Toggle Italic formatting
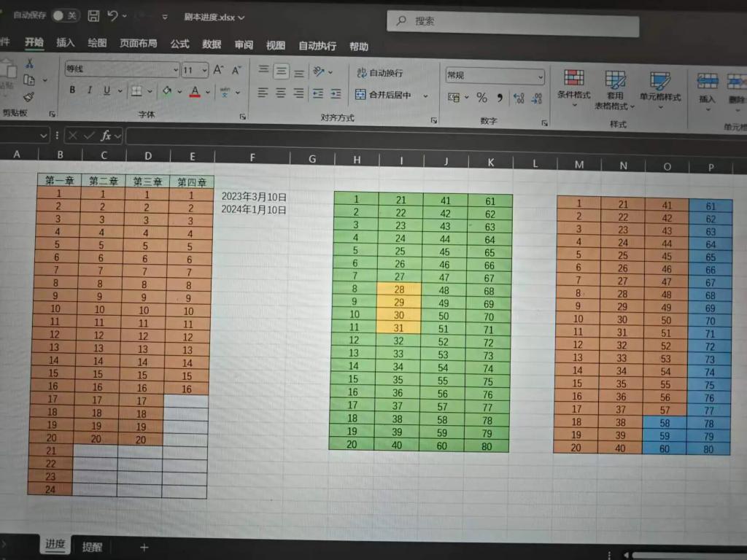This screenshot has width=747, height=560. point(90,90)
